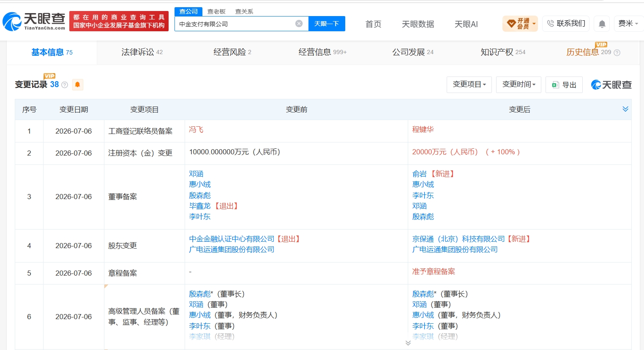644x350 pixels.
Task: Open the 俞岩 newly added director link
Action: coord(419,174)
